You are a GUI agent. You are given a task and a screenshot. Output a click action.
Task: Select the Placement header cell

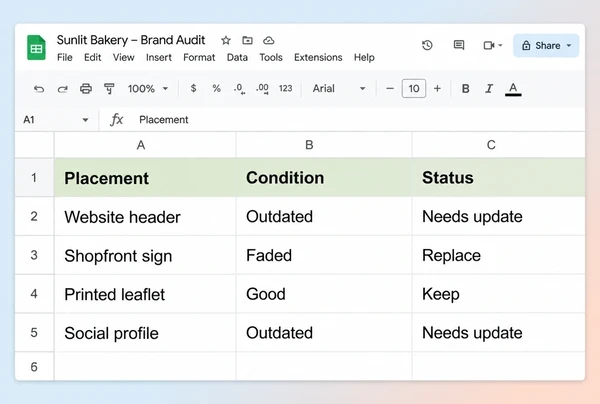click(145, 178)
